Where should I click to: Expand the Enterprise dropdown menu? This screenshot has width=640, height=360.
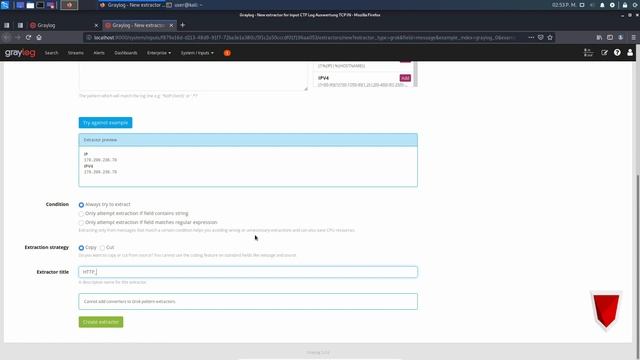(159, 53)
